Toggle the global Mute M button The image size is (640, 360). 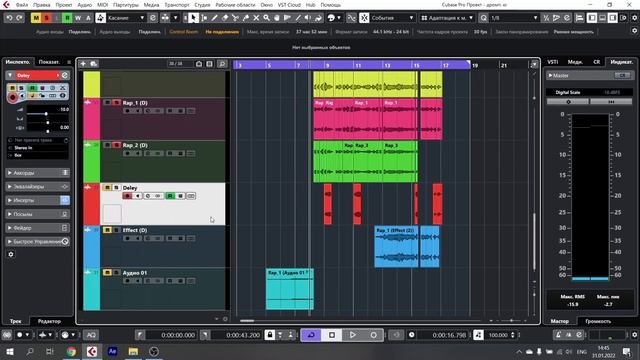tap(36, 18)
